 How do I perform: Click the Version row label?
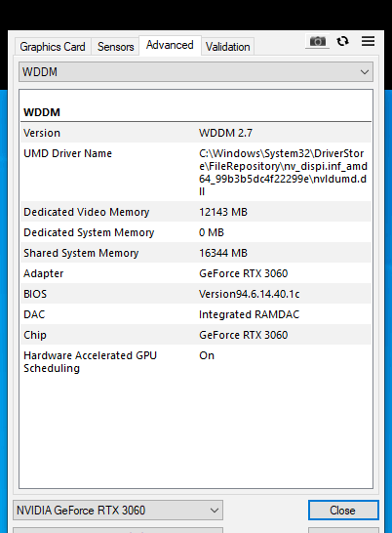pos(41,133)
